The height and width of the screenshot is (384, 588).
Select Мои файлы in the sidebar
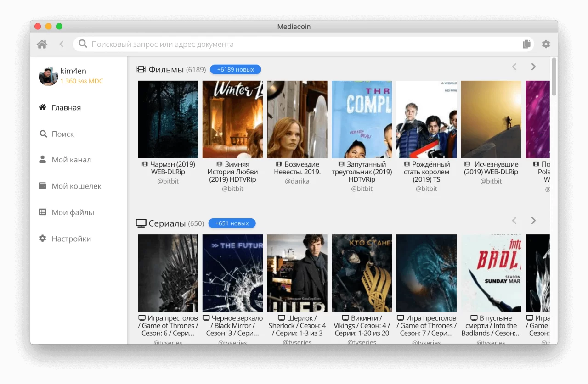(73, 212)
